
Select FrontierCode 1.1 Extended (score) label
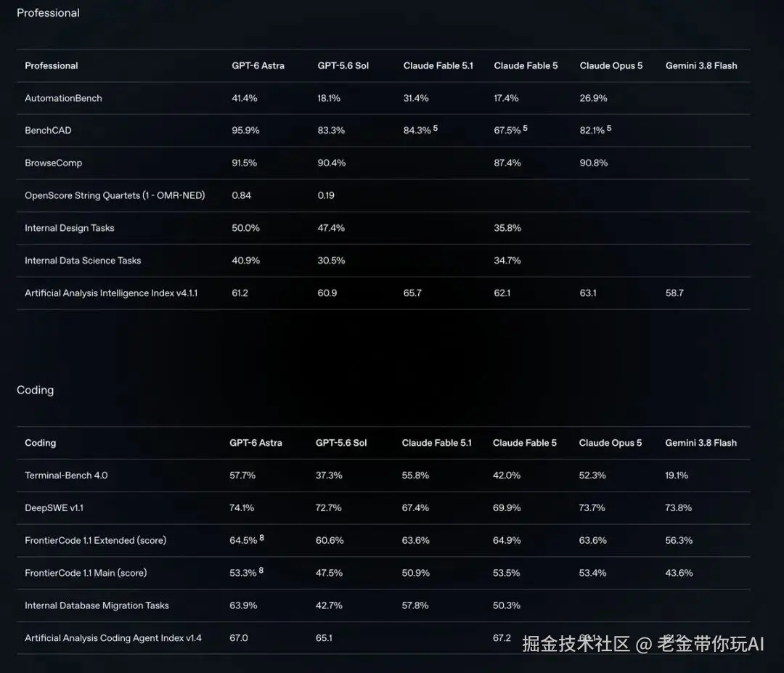click(96, 540)
